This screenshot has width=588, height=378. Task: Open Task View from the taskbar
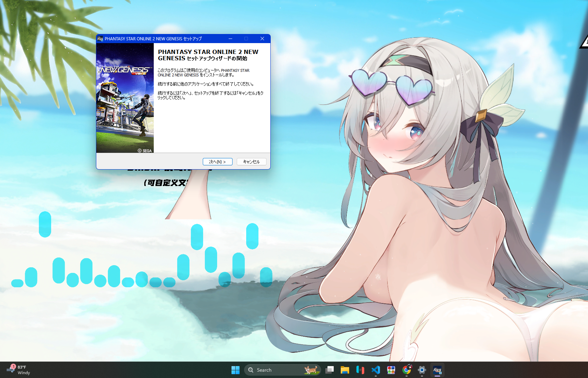pos(329,370)
